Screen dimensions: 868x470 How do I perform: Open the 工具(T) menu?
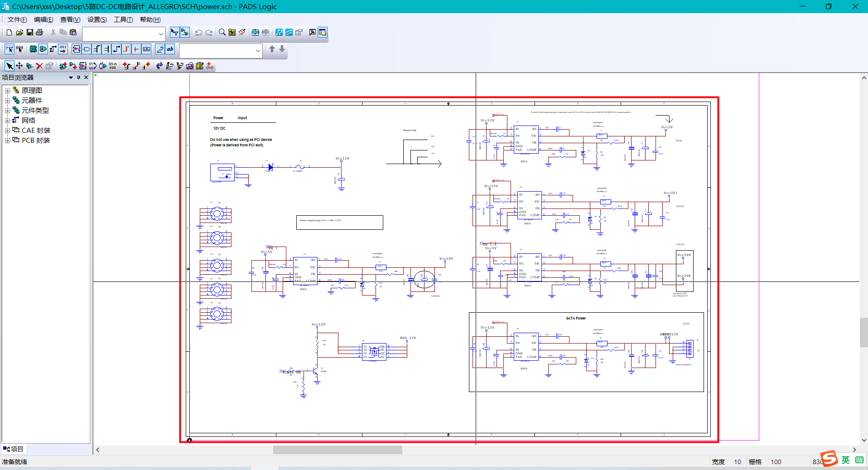(123, 19)
